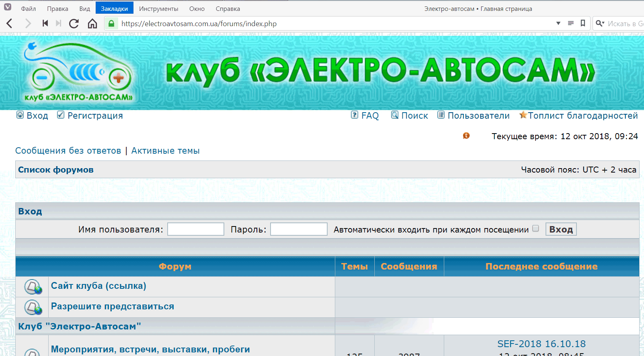The width and height of the screenshot is (644, 356).
Task: Toggle reader view in the address bar
Action: (570, 23)
